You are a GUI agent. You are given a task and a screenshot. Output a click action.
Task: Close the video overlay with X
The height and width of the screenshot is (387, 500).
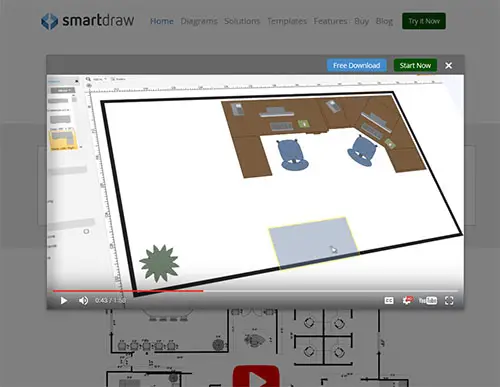tap(449, 65)
